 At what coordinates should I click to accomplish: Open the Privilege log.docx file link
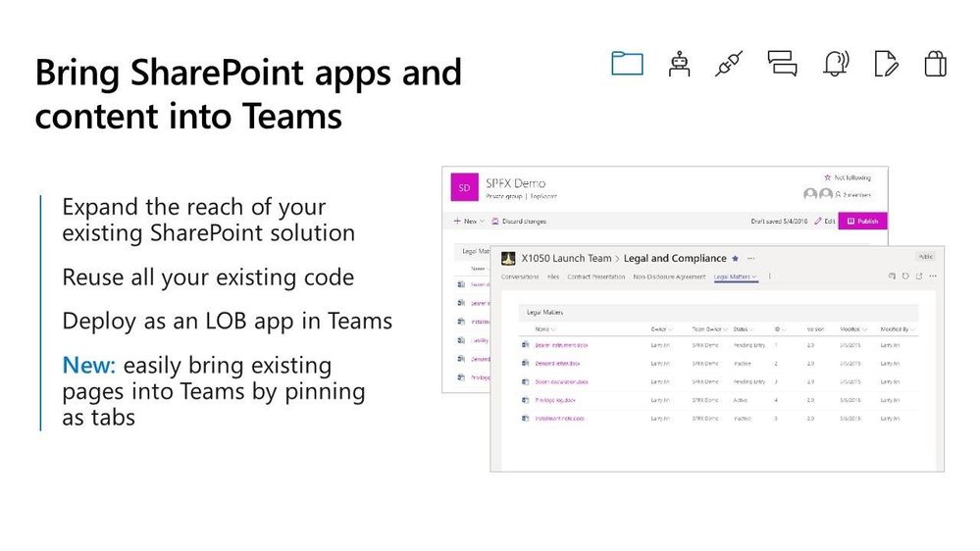coord(555,400)
